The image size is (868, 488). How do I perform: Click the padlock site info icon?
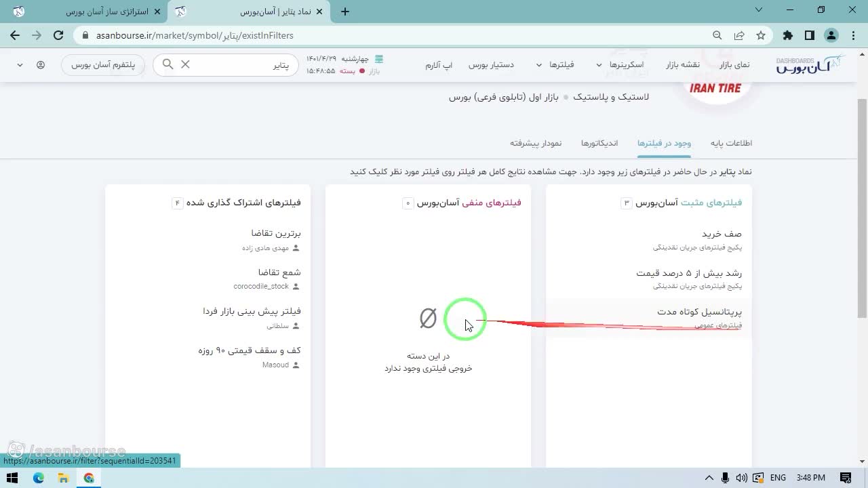point(85,35)
